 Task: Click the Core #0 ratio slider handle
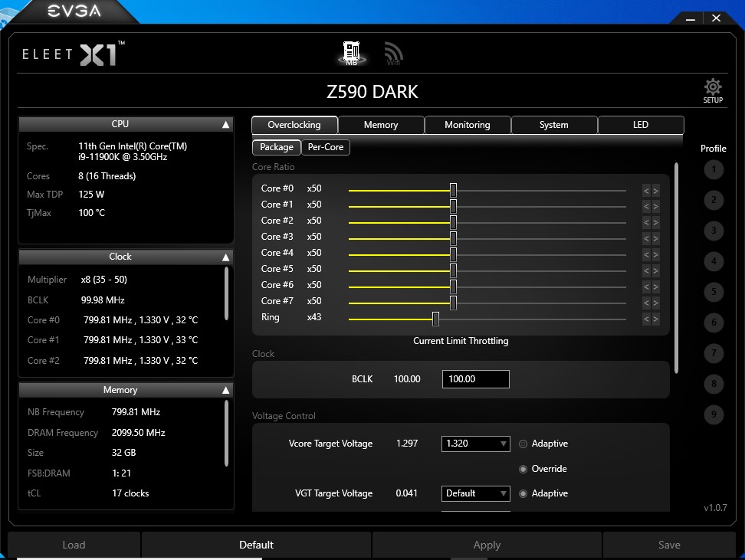pyautogui.click(x=453, y=190)
